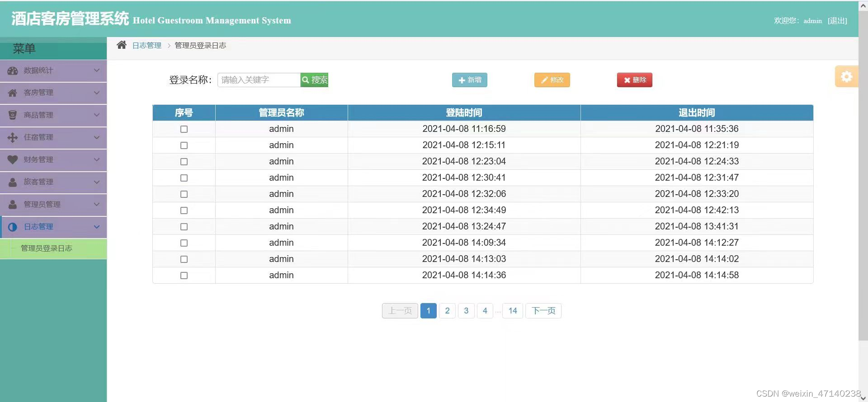This screenshot has width=868, height=402.
Task: Click the home icon in breadcrumb
Action: [121, 45]
